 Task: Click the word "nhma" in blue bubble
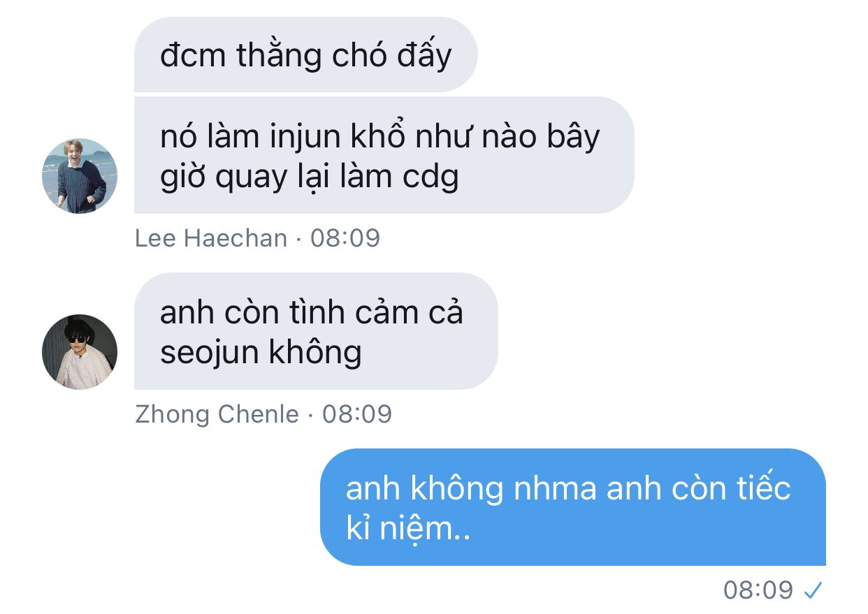[x=556, y=488]
